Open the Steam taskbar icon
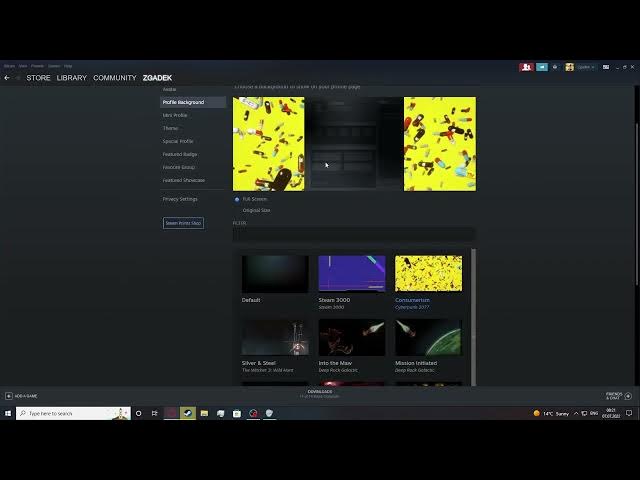Screen dimensions: 640x480 click(188, 413)
